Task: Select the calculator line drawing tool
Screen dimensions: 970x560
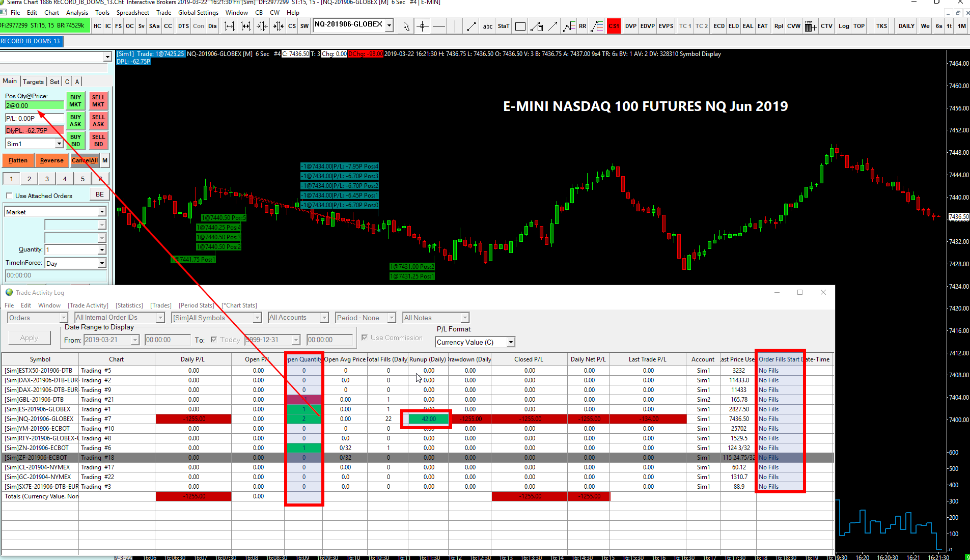Action: 537,26
